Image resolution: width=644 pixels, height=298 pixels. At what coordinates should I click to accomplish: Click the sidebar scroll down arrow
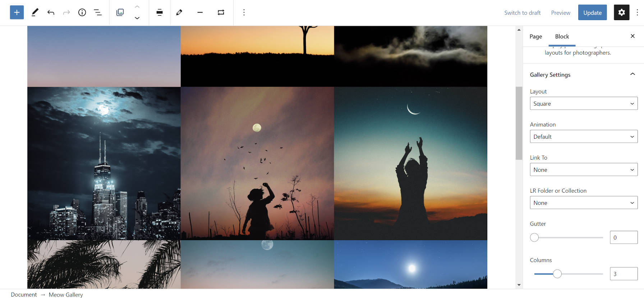coord(519,285)
